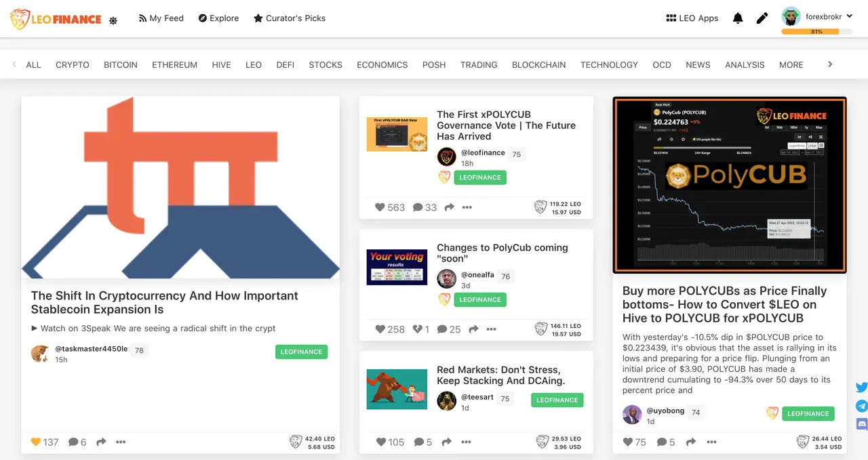Image resolution: width=868 pixels, height=460 pixels.
Task: Open Curator's Picks
Action: coord(290,18)
